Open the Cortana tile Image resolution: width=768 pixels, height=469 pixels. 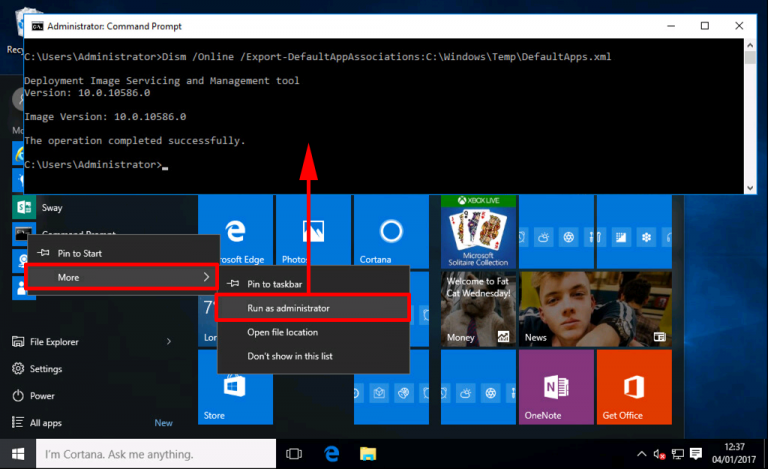point(391,230)
